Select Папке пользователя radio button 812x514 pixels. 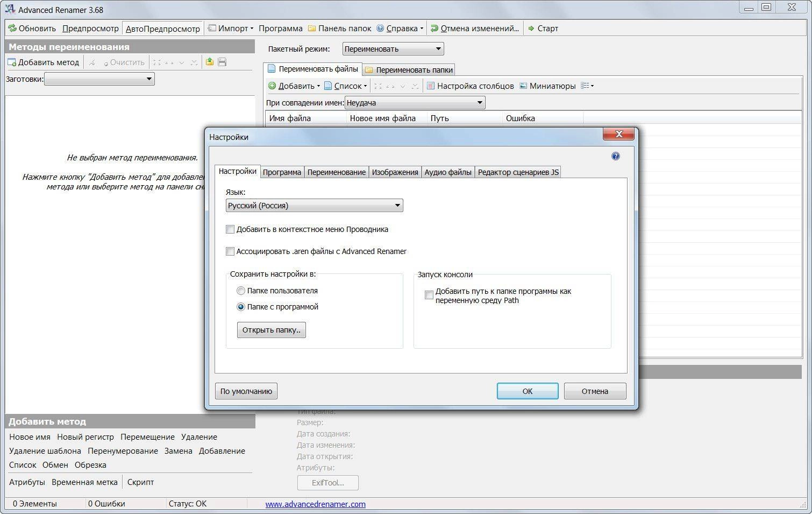click(241, 291)
